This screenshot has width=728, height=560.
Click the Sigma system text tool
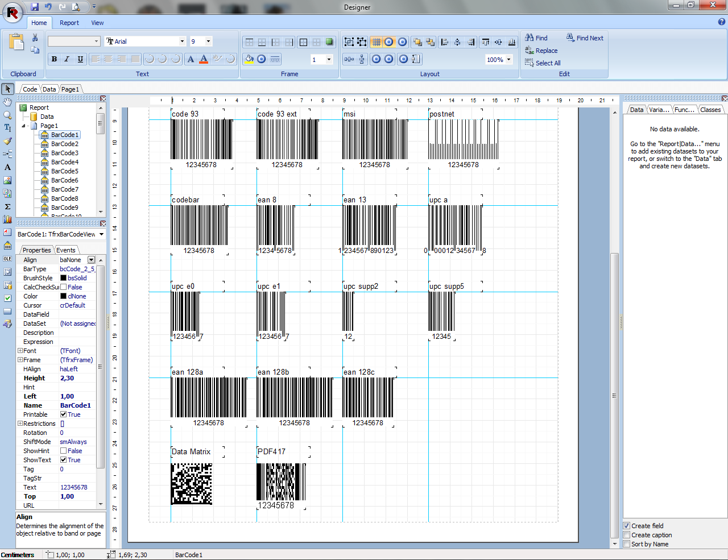[7, 206]
